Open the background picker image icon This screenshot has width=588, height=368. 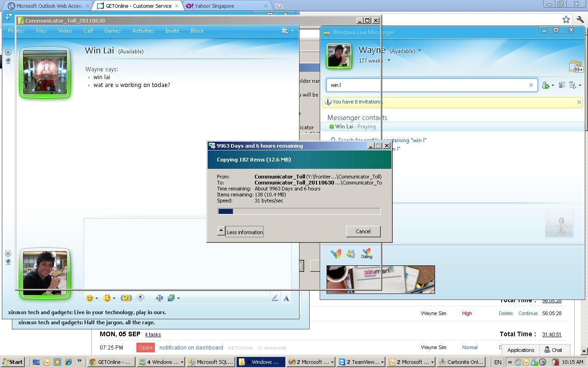coord(171,298)
